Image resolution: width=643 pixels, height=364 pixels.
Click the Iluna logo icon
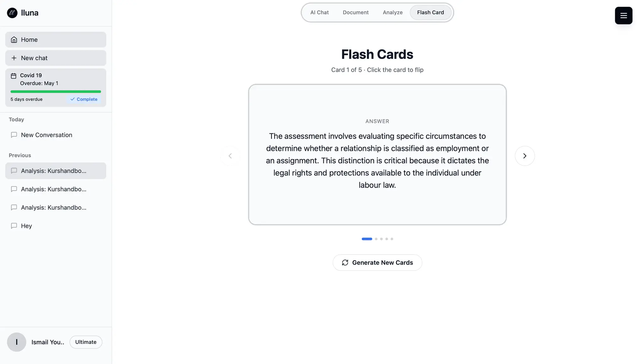(x=12, y=13)
